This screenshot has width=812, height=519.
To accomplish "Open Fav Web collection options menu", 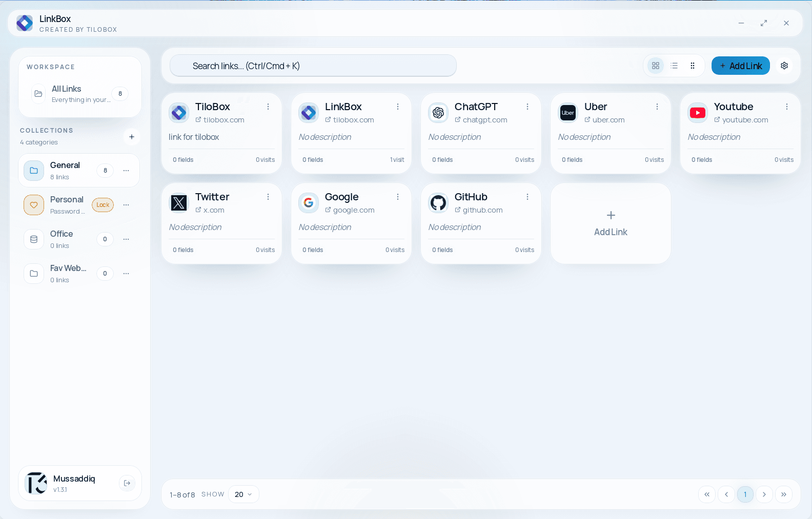I will click(126, 274).
